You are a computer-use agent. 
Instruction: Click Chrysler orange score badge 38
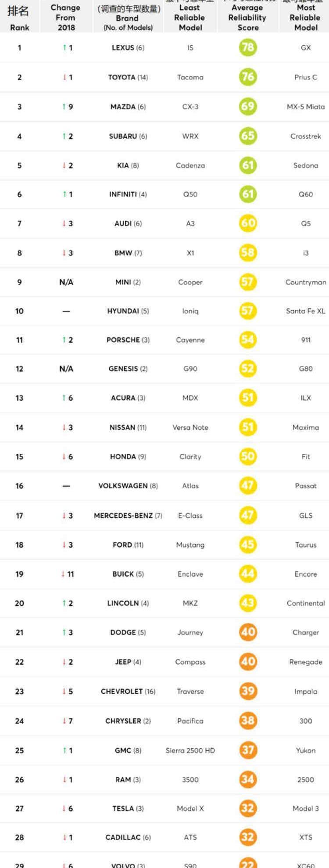pyautogui.click(x=248, y=721)
